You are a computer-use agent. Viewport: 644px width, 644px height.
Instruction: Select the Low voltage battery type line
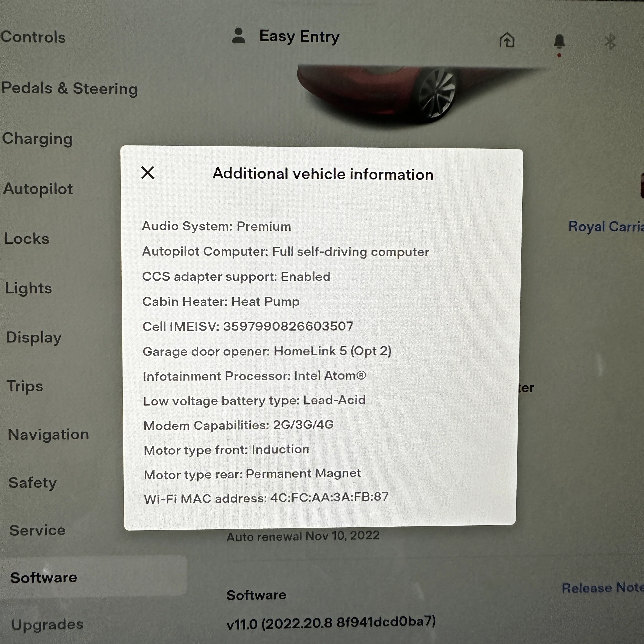[254, 401]
